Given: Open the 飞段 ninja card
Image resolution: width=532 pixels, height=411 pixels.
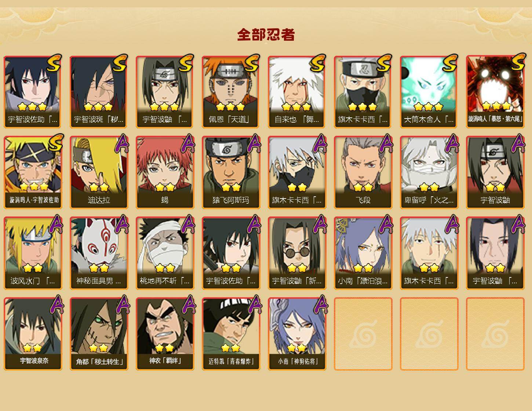Looking at the screenshot, I should (x=363, y=172).
